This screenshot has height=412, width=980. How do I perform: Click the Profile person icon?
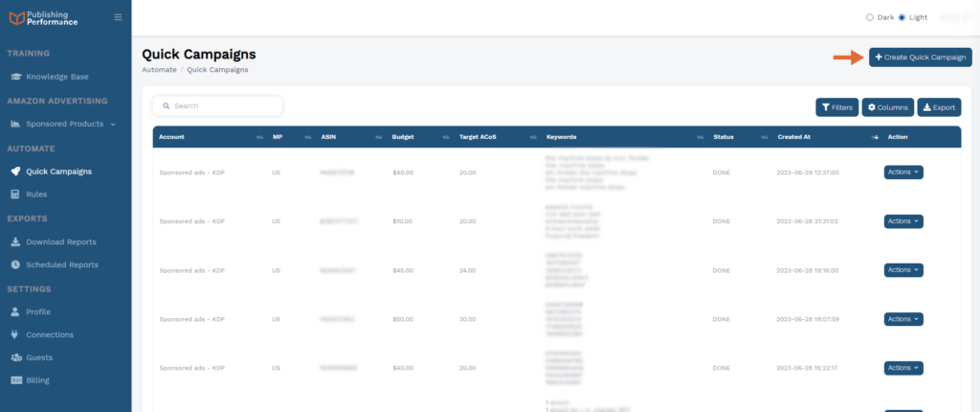15,311
